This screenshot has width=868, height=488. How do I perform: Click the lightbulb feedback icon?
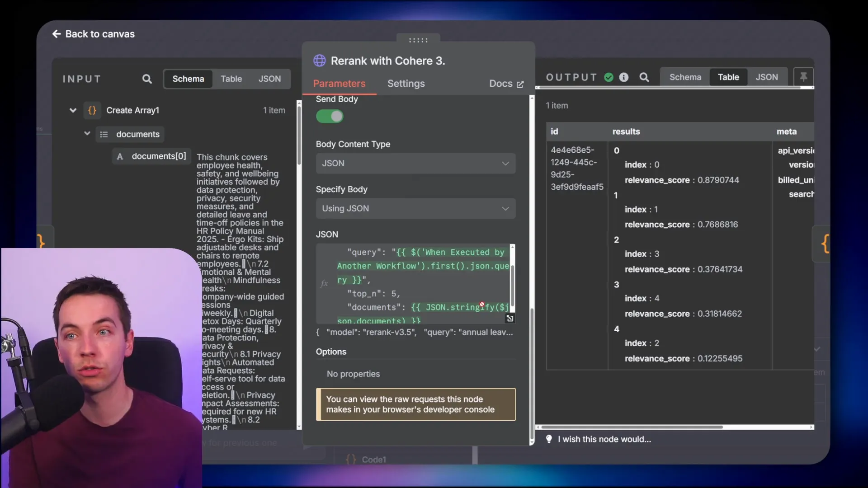pos(549,439)
